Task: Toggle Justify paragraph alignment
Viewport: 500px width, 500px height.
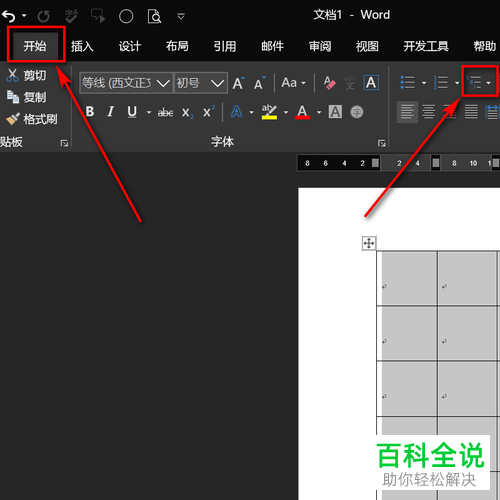Action: (x=471, y=112)
